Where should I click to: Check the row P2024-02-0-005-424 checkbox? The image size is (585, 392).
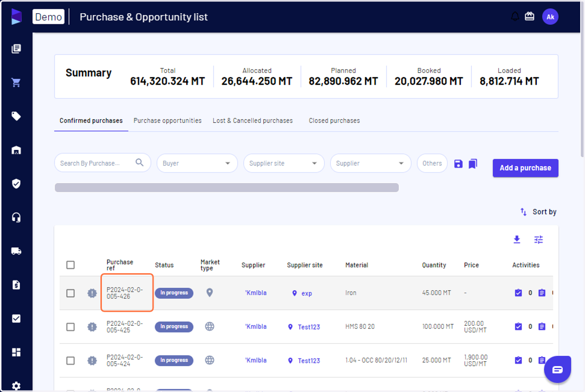71,360
